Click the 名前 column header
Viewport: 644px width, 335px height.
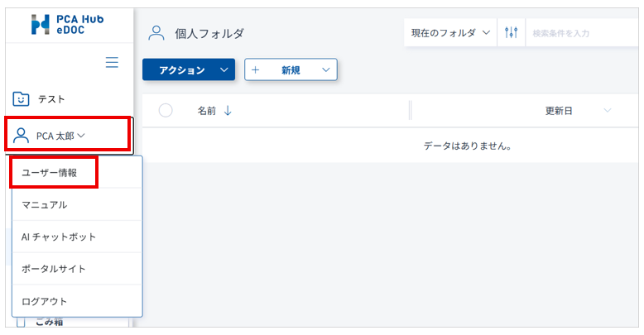click(207, 111)
